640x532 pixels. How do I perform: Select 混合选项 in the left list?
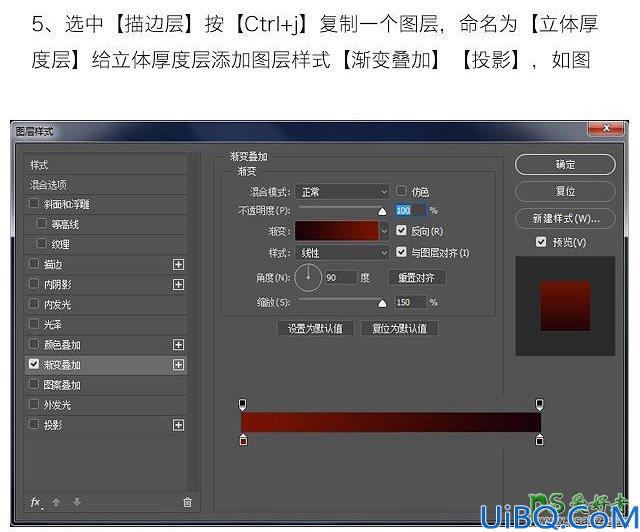pyautogui.click(x=105, y=185)
